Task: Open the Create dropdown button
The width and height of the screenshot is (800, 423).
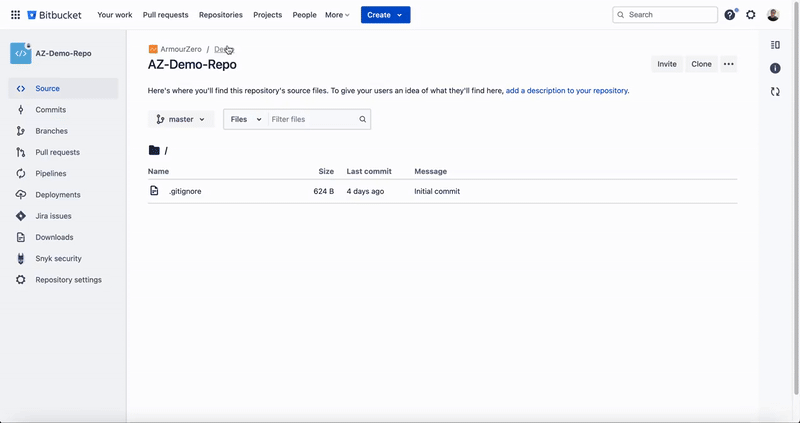Action: pos(385,15)
